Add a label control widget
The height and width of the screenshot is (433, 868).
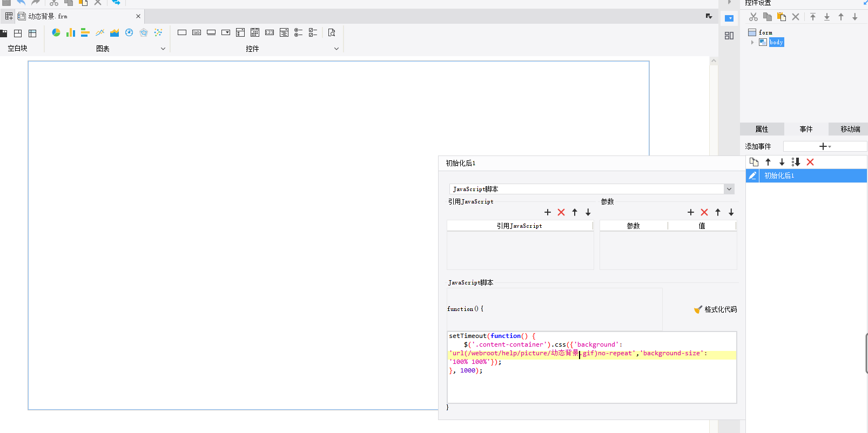(197, 32)
